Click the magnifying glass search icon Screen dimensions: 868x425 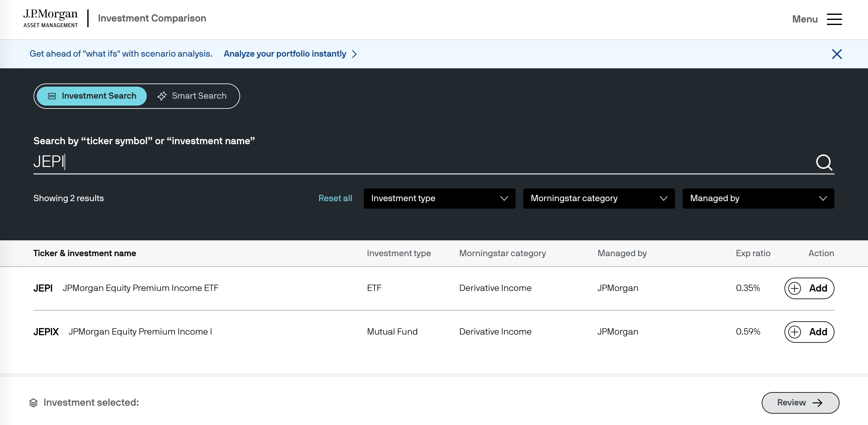[x=824, y=163]
